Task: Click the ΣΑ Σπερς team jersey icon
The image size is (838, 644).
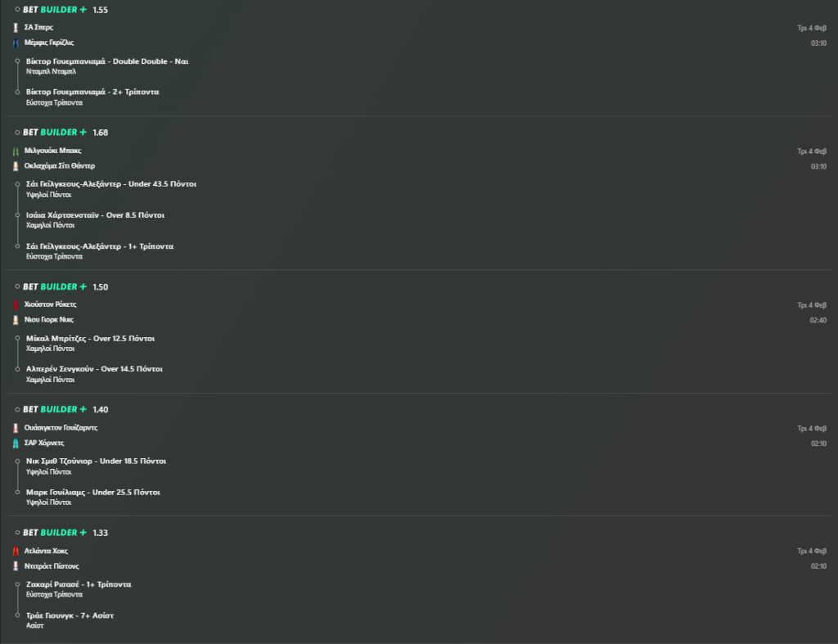Action: (16, 28)
